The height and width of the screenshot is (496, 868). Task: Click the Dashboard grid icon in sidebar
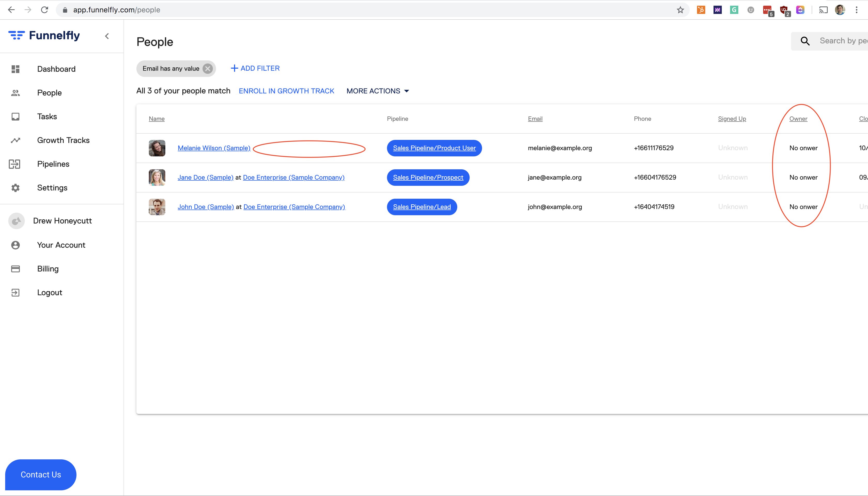tap(15, 69)
